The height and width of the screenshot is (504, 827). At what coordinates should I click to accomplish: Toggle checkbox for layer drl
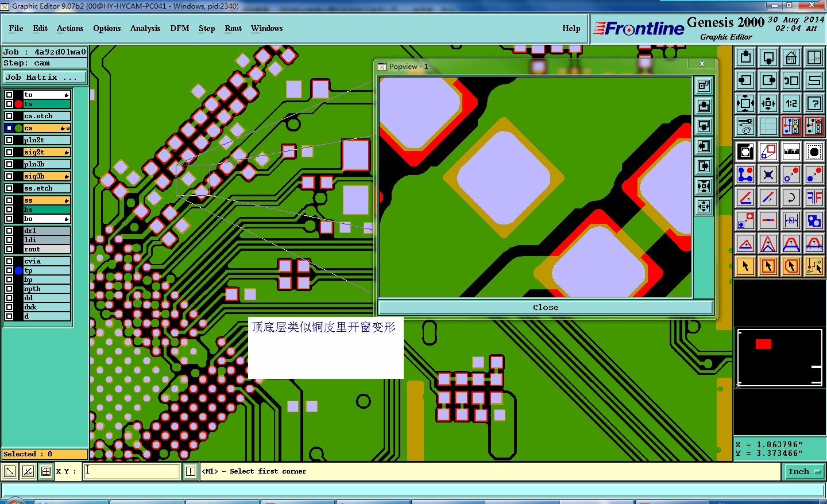tap(9, 231)
